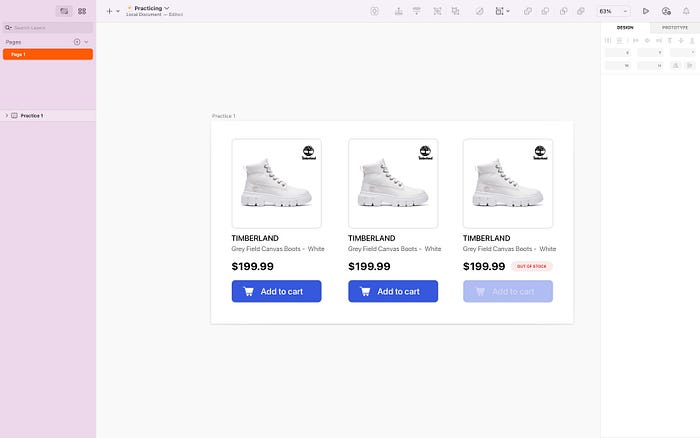
Task: Click the Group toolbar icon
Action: click(438, 11)
